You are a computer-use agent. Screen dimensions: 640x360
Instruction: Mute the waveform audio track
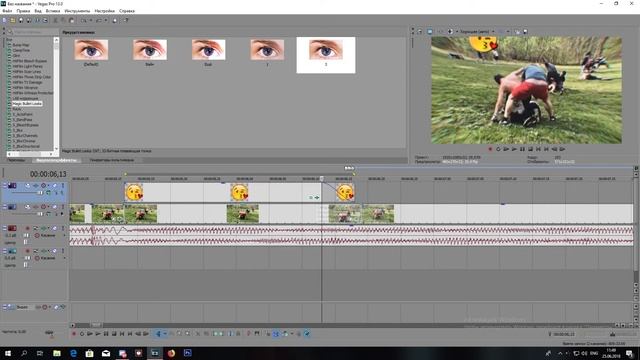coord(55,228)
